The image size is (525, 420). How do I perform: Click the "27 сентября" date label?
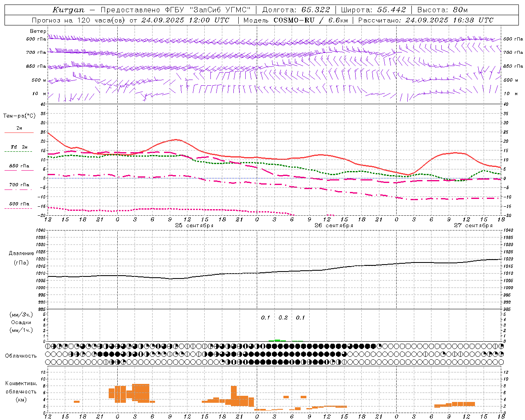473,226
